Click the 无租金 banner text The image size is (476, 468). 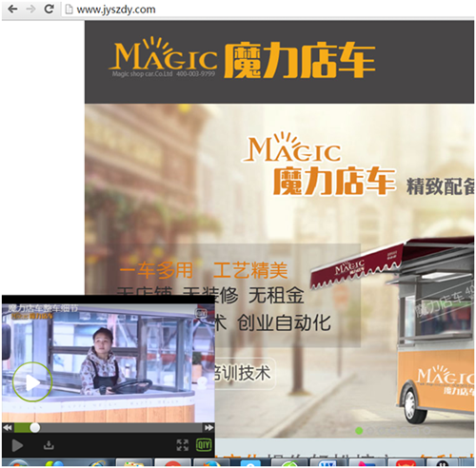click(276, 296)
